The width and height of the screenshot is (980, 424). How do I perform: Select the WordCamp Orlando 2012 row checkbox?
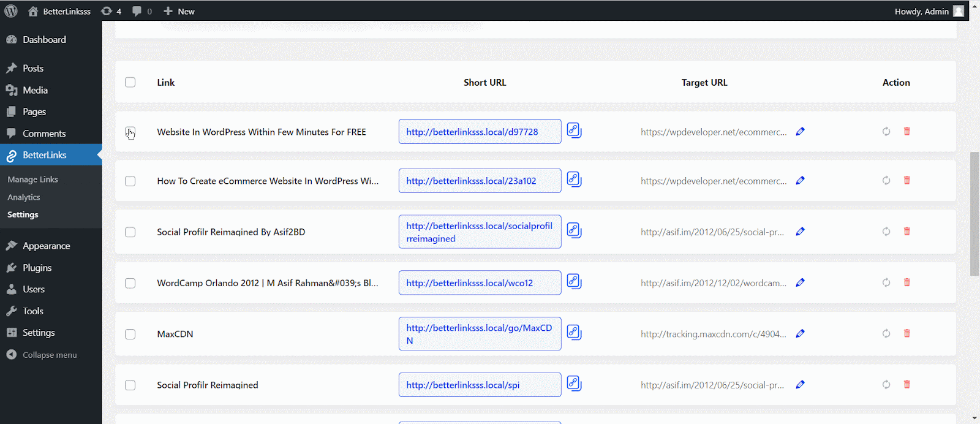point(130,283)
